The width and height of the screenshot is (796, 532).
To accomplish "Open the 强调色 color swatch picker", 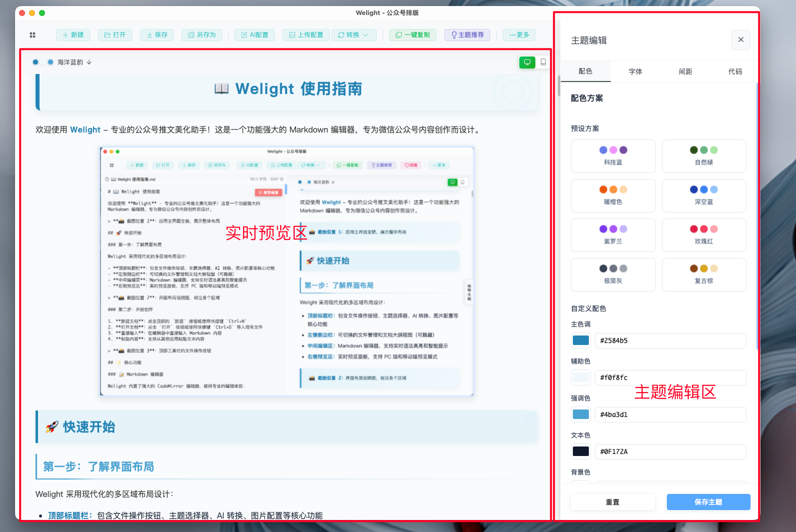I will (x=581, y=414).
